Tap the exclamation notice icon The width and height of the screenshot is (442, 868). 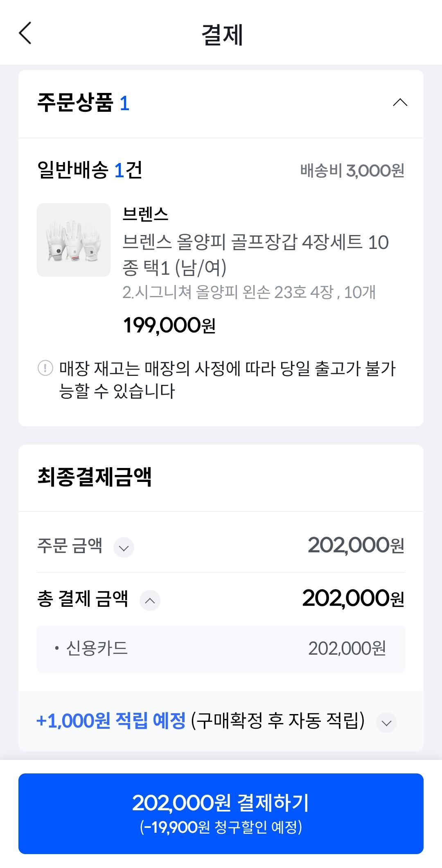[x=45, y=368]
